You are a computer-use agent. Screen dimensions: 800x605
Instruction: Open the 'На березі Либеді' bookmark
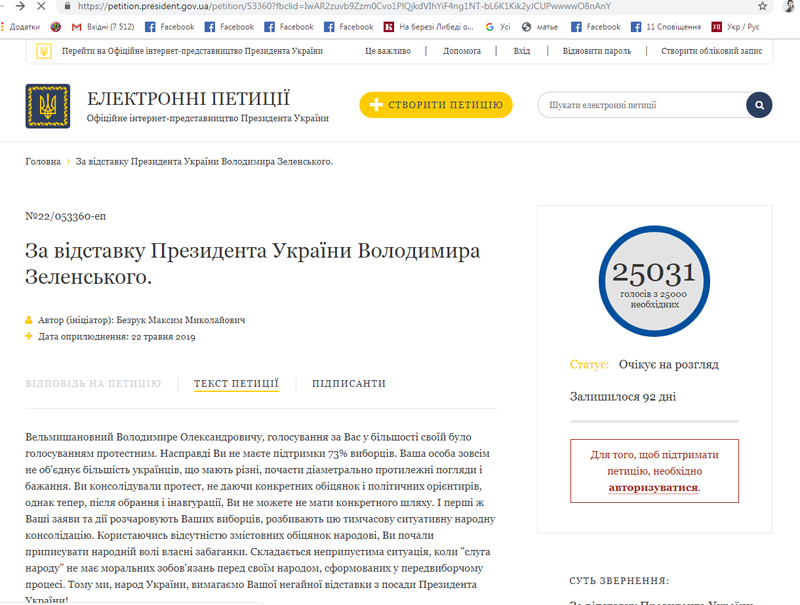point(428,27)
